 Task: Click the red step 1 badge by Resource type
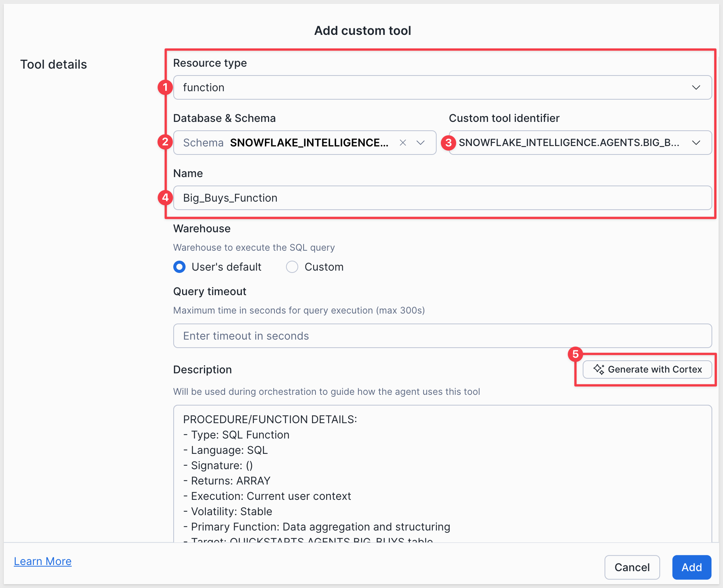(x=165, y=87)
